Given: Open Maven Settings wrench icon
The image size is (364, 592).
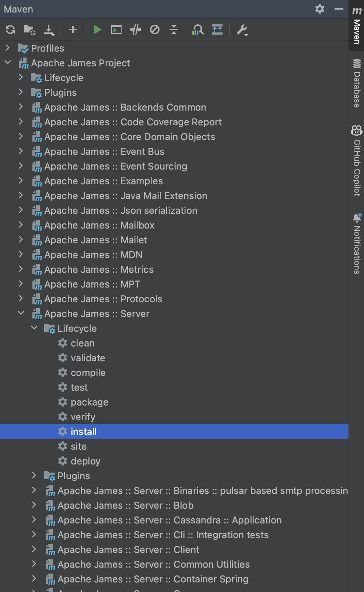Looking at the screenshot, I should pos(242,29).
